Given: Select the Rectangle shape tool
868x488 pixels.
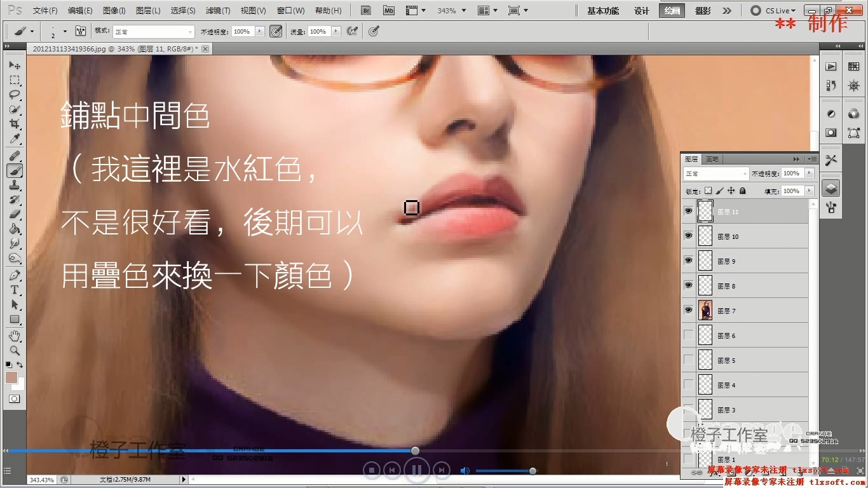Looking at the screenshot, I should click(15, 319).
